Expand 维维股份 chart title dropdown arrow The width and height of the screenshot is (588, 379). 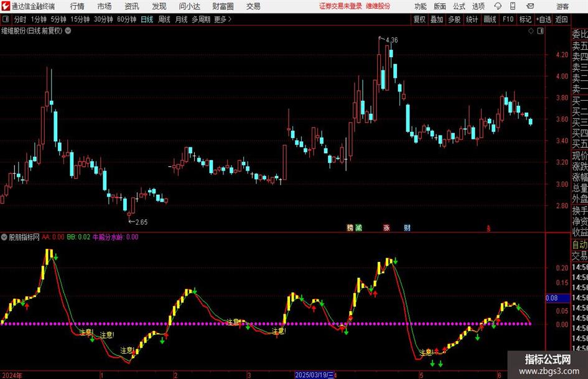pos(68,31)
